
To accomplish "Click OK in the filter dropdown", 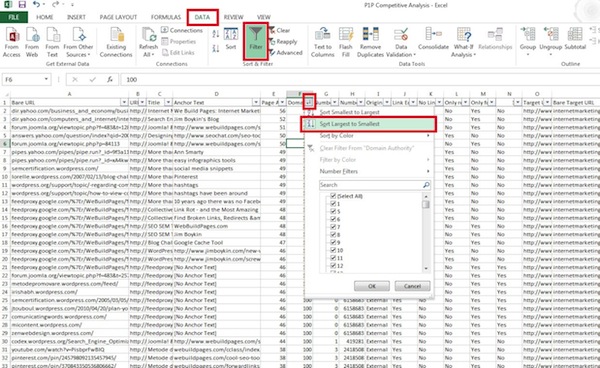I will [372, 286].
